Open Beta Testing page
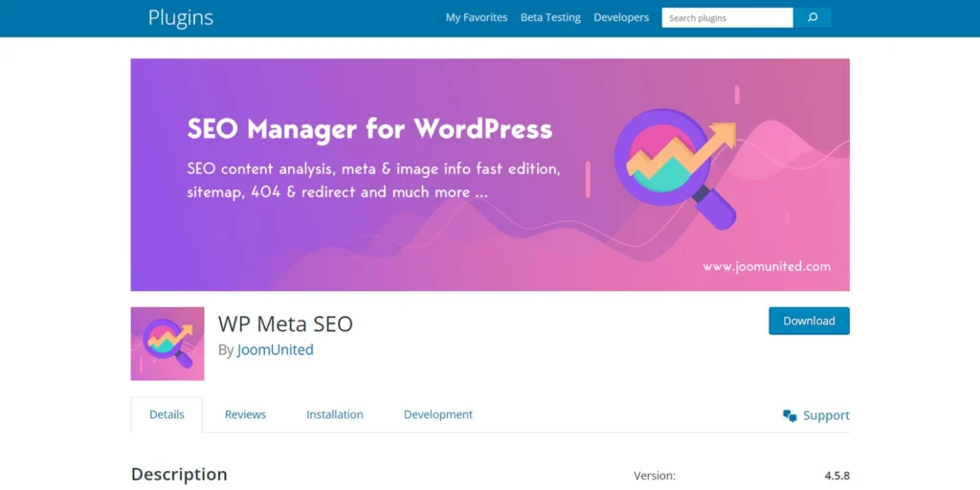This screenshot has height=490, width=980. [x=550, y=17]
